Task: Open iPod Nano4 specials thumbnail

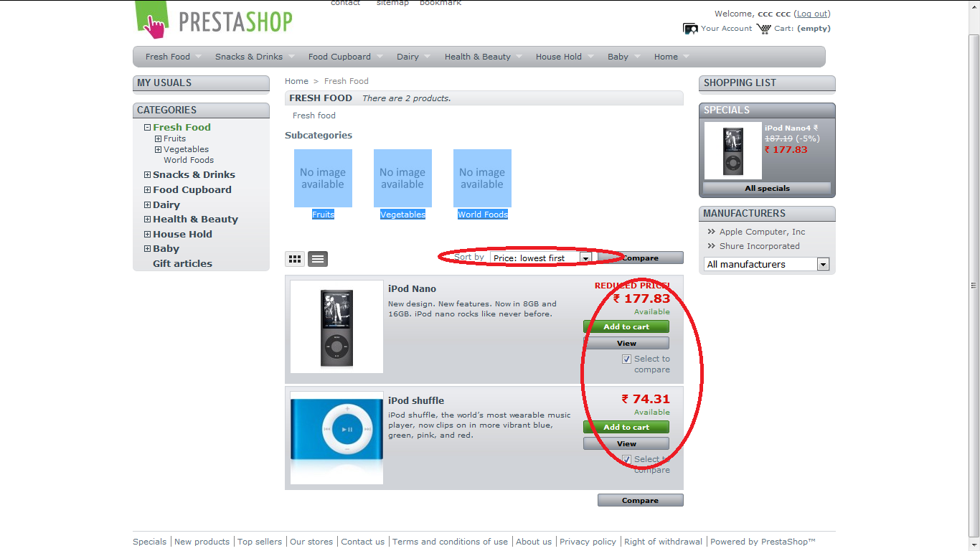Action: coord(732,151)
